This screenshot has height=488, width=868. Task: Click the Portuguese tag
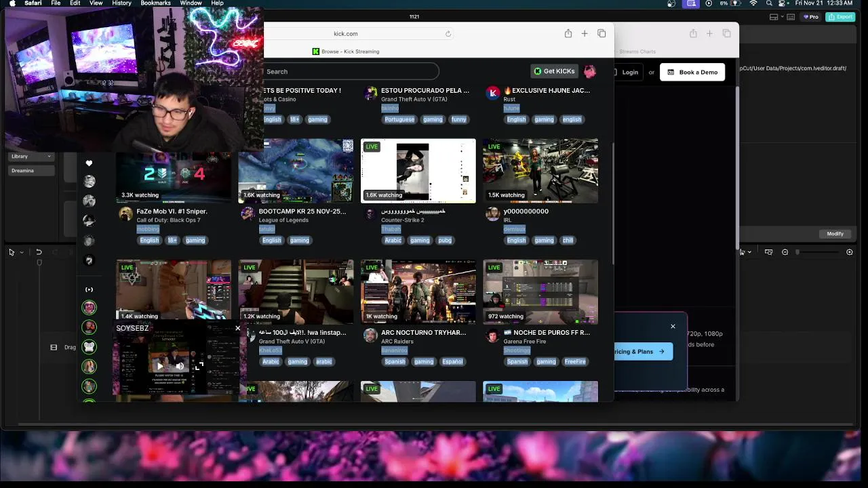click(x=399, y=119)
